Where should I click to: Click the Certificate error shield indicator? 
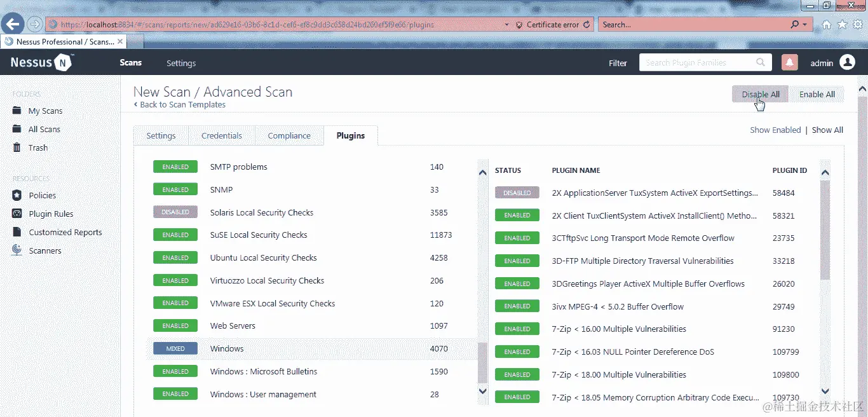click(x=519, y=25)
